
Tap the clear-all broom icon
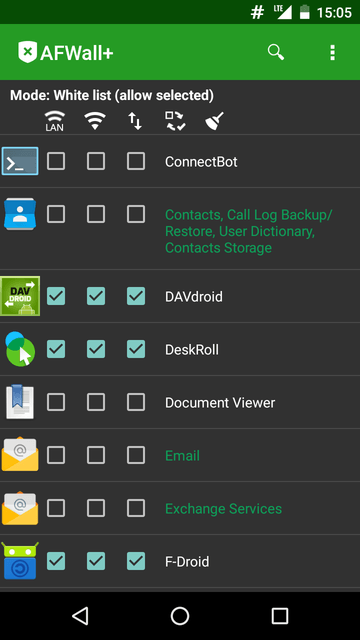pos(214,121)
